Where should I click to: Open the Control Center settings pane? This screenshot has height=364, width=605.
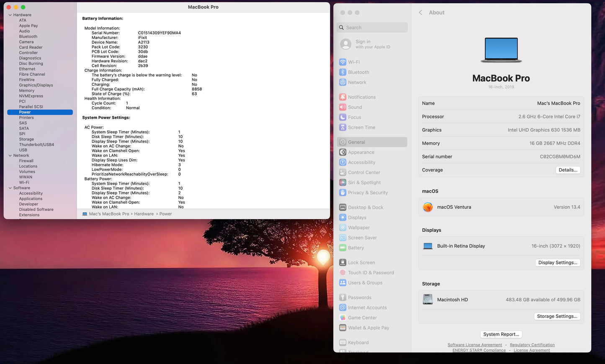364,172
